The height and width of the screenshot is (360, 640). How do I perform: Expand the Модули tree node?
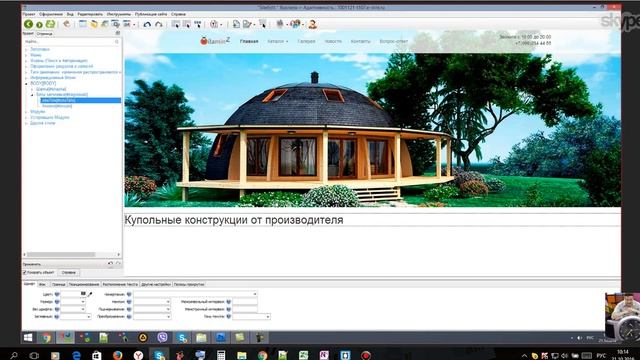coord(27,111)
